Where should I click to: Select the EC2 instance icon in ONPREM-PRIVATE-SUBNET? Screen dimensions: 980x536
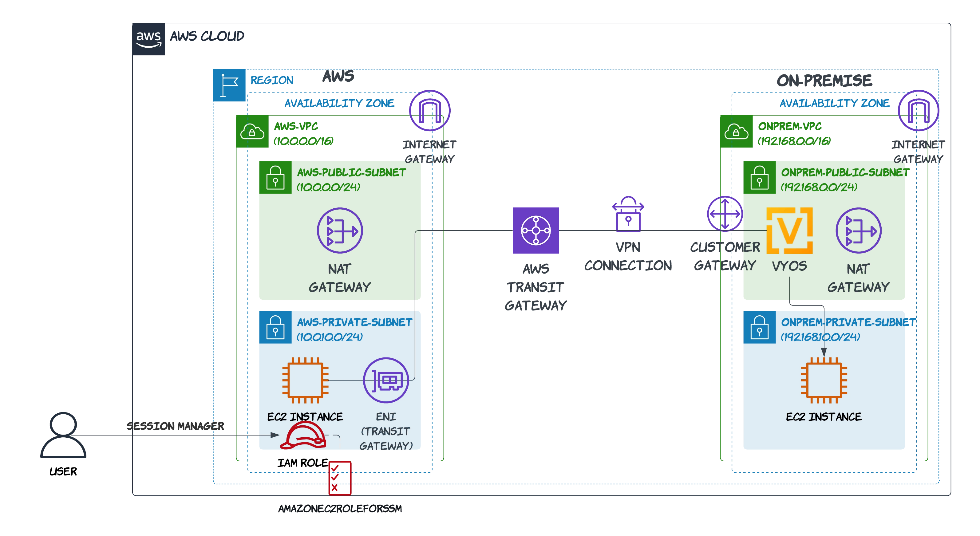[x=824, y=380]
